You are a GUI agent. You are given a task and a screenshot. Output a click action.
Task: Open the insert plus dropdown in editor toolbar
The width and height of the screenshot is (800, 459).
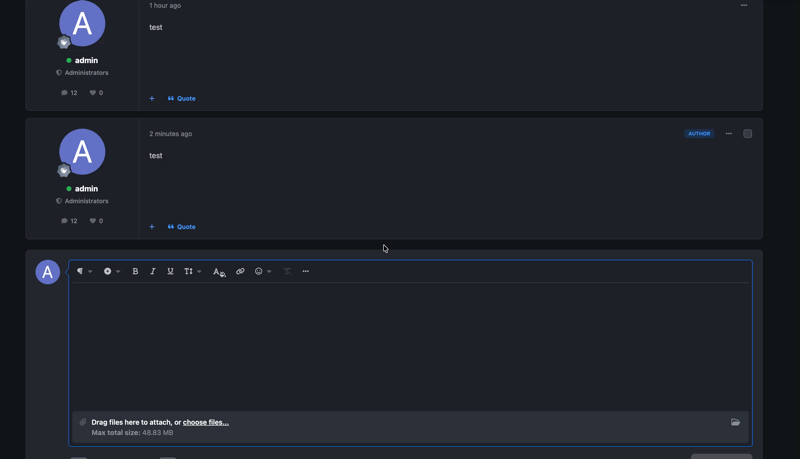pyautogui.click(x=112, y=271)
